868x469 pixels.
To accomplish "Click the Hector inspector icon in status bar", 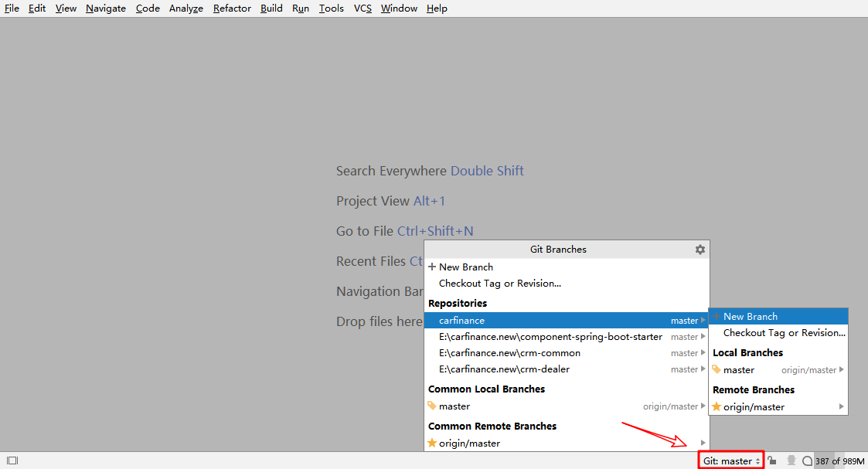I will (791, 461).
